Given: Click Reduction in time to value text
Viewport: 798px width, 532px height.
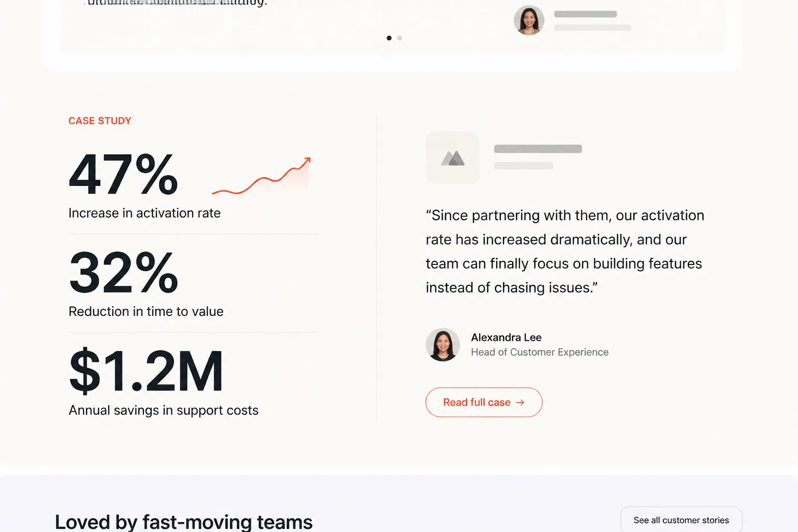Looking at the screenshot, I should [x=146, y=311].
